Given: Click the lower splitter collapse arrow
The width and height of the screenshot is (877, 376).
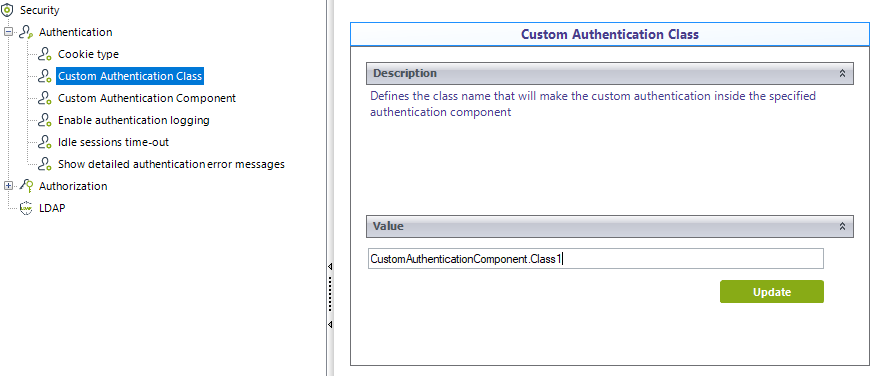Looking at the screenshot, I should (330, 324).
